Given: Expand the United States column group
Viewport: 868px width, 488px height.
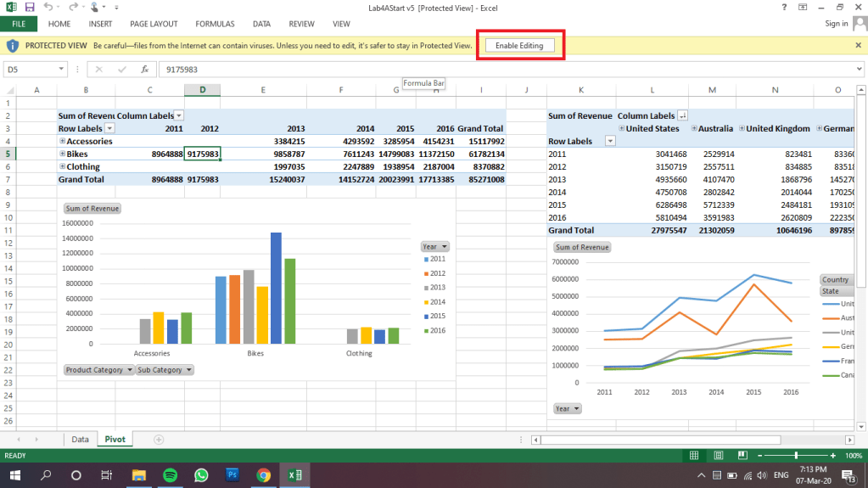Looking at the screenshot, I should click(x=622, y=128).
